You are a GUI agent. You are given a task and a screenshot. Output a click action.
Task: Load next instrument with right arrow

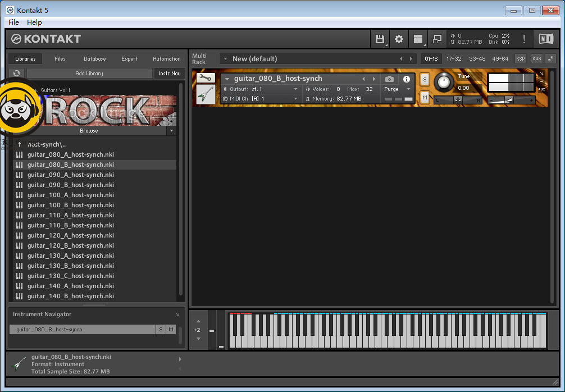373,79
